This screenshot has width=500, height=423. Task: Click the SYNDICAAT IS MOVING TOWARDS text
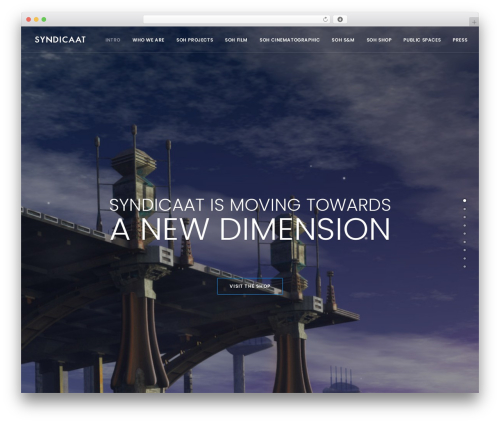(x=250, y=205)
